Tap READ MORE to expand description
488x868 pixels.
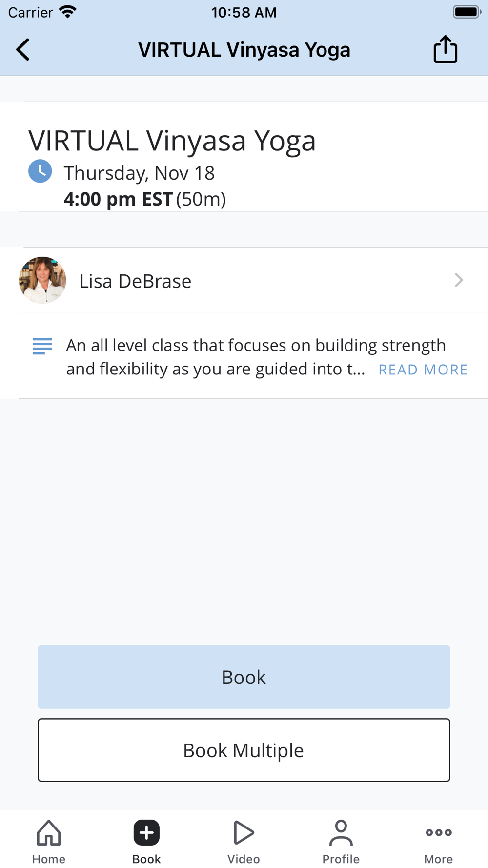[x=423, y=370]
